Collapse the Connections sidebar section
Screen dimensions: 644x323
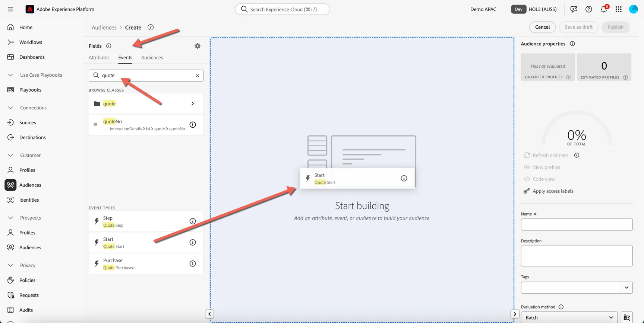pos(10,108)
